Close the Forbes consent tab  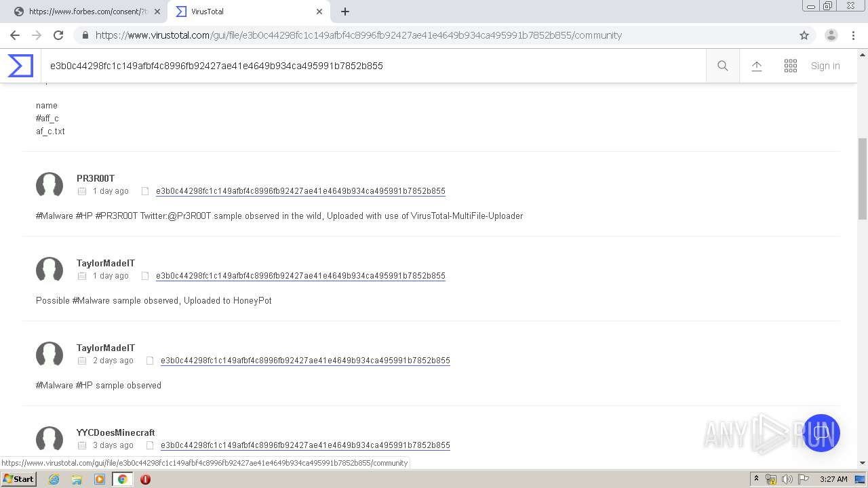(157, 12)
